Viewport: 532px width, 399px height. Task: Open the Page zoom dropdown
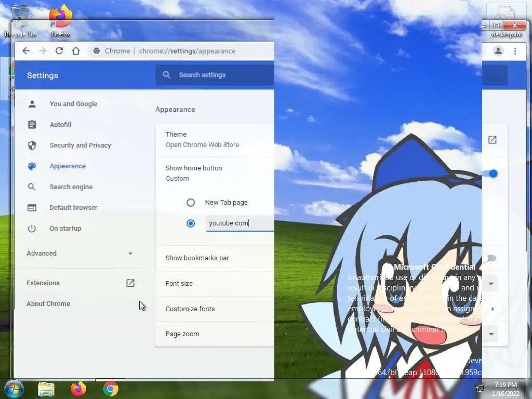pos(491,334)
